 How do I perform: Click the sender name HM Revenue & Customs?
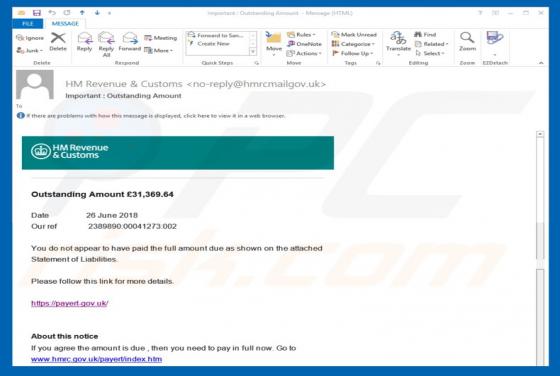pyautogui.click(x=124, y=84)
